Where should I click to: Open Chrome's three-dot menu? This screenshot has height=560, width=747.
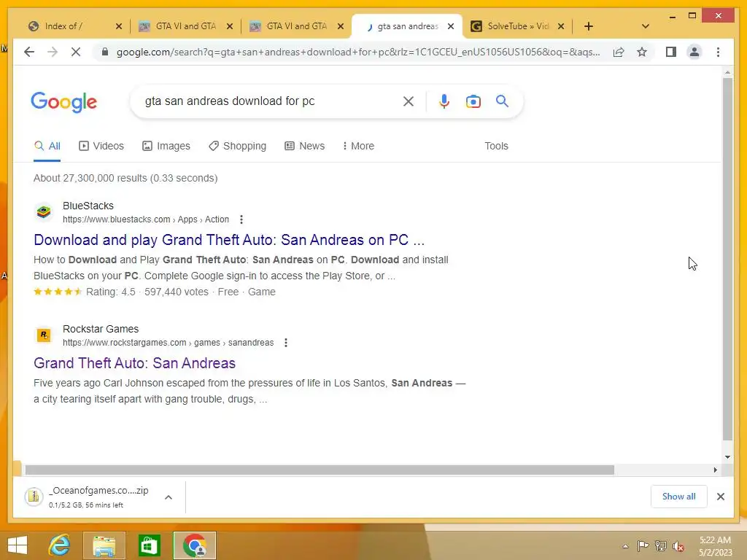coord(718,52)
